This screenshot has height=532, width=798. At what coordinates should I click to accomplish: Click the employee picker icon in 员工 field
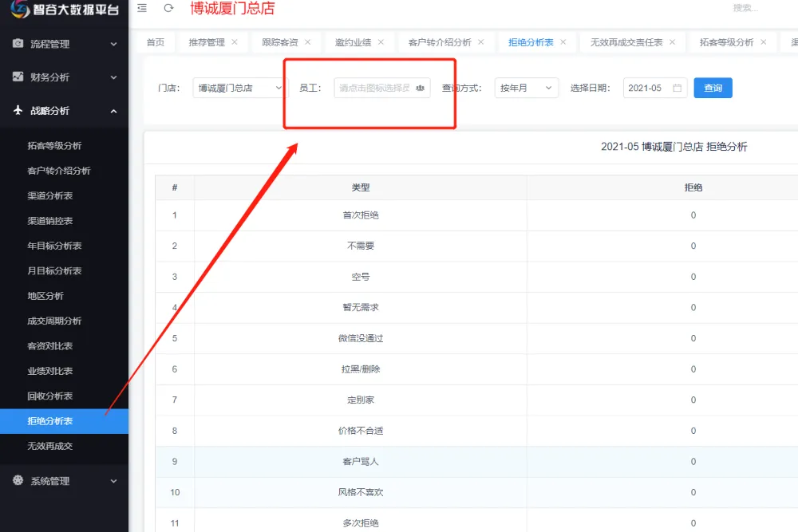[420, 89]
